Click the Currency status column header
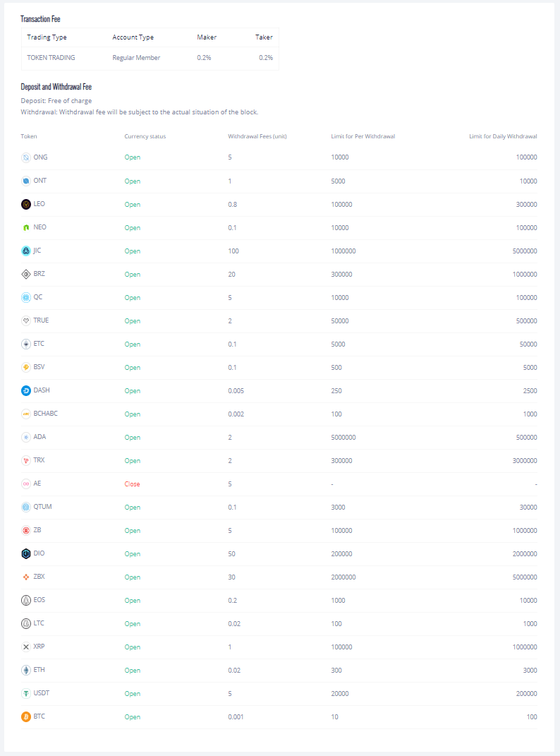 (x=145, y=136)
